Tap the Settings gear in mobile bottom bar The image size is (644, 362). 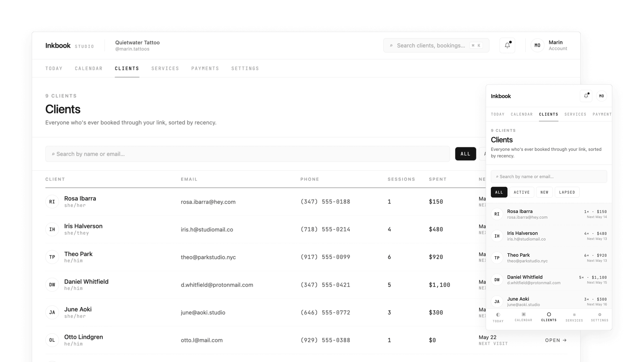[x=600, y=315]
